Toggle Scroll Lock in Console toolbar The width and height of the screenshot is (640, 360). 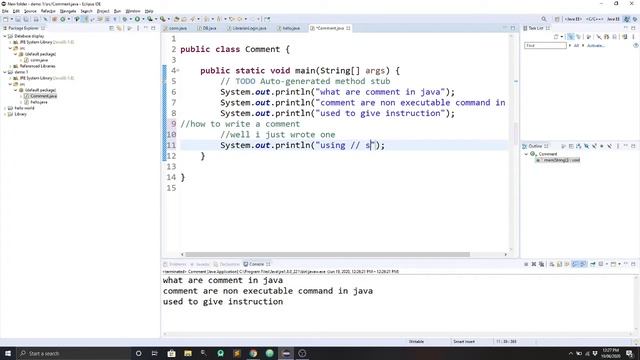tap(559, 264)
